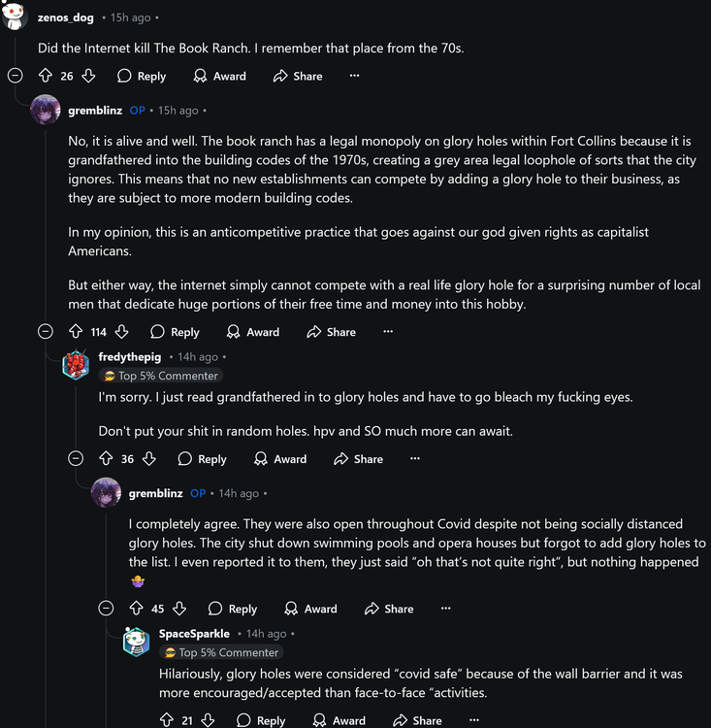Downvote gremblinz's 45-point comment
Viewport: 711px width, 728px height.
click(x=179, y=609)
